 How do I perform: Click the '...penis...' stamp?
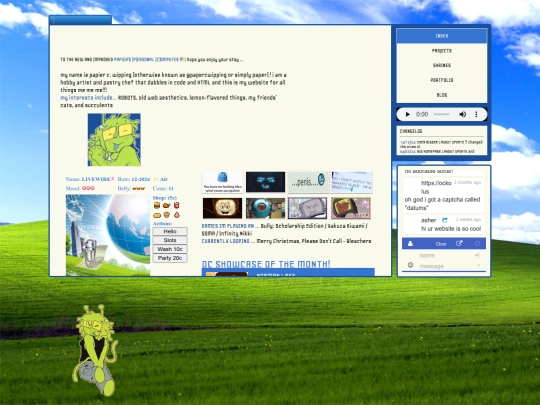tap(308, 182)
